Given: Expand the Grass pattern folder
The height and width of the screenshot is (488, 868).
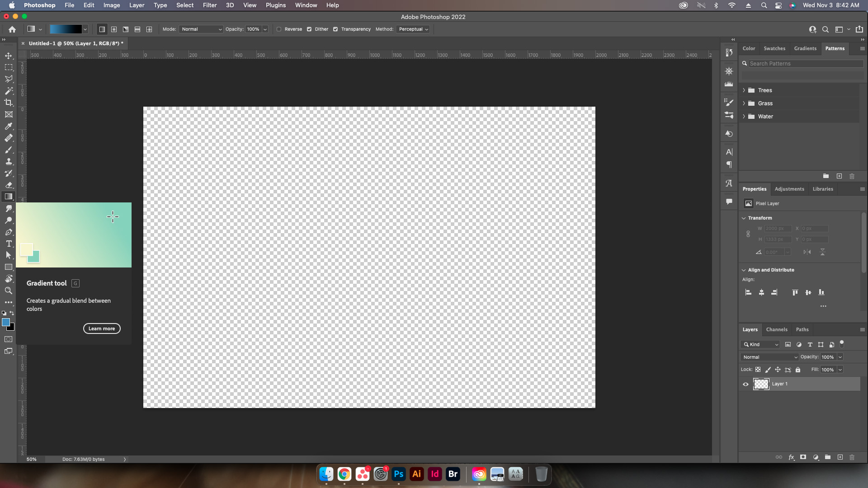Looking at the screenshot, I should [744, 103].
